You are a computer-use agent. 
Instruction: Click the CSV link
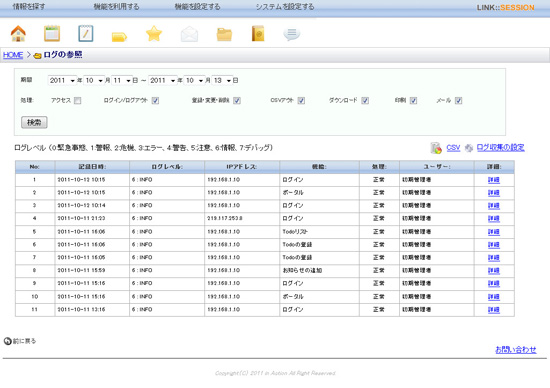(453, 148)
